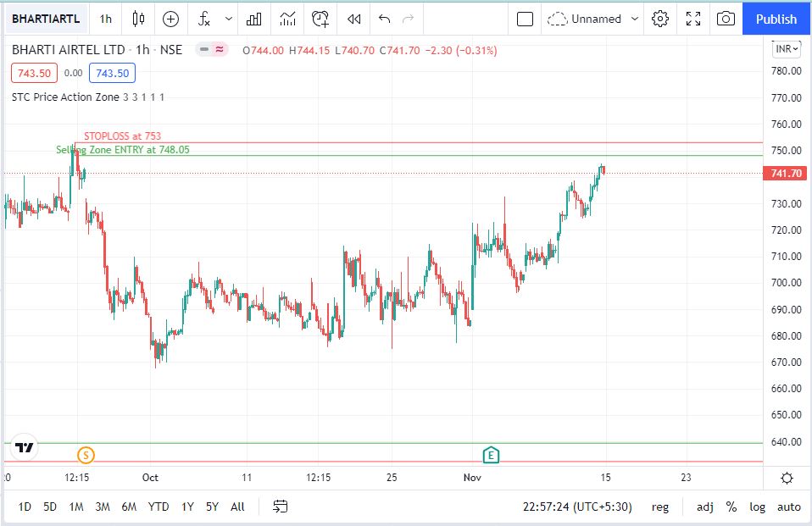Undo the last chart action

tap(385, 19)
